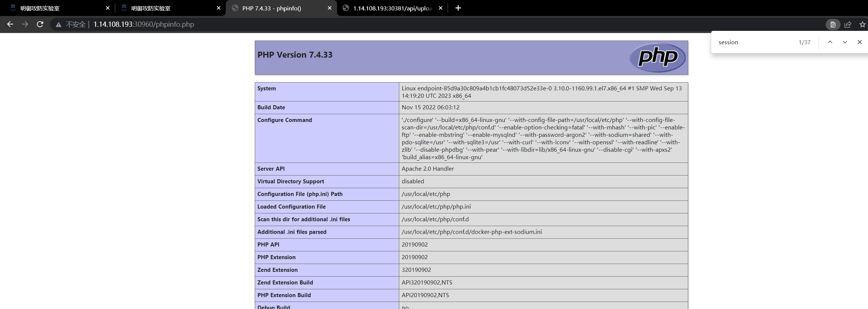Click the PHP Version 7.4.33 heading
The image size is (868, 309).
tap(295, 55)
